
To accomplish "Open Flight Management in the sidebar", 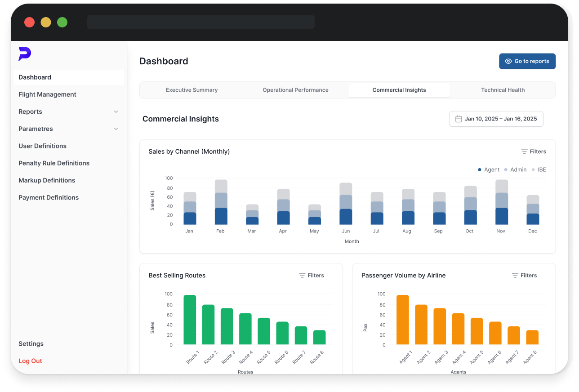I will [47, 94].
